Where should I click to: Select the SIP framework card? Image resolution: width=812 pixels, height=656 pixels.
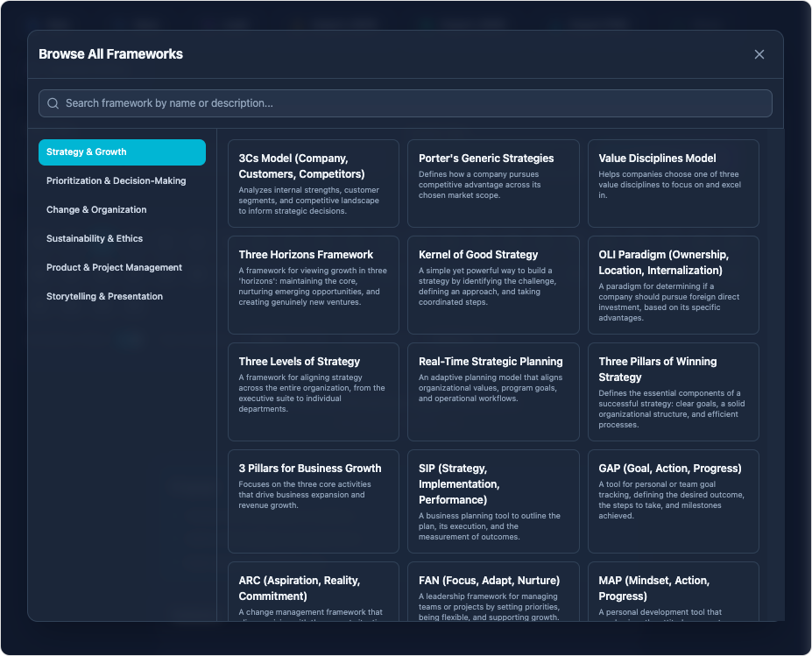coord(493,501)
